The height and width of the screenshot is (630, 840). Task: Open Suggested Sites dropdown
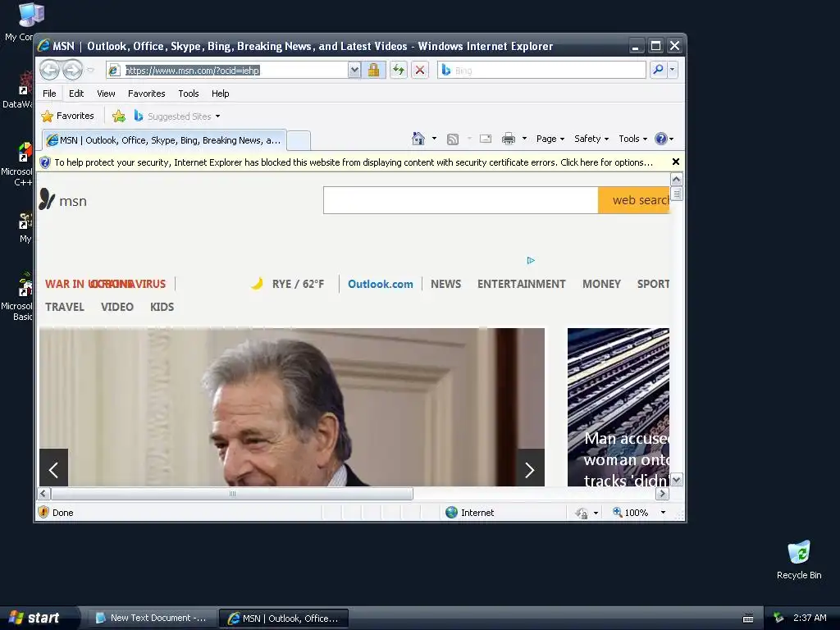tap(177, 116)
